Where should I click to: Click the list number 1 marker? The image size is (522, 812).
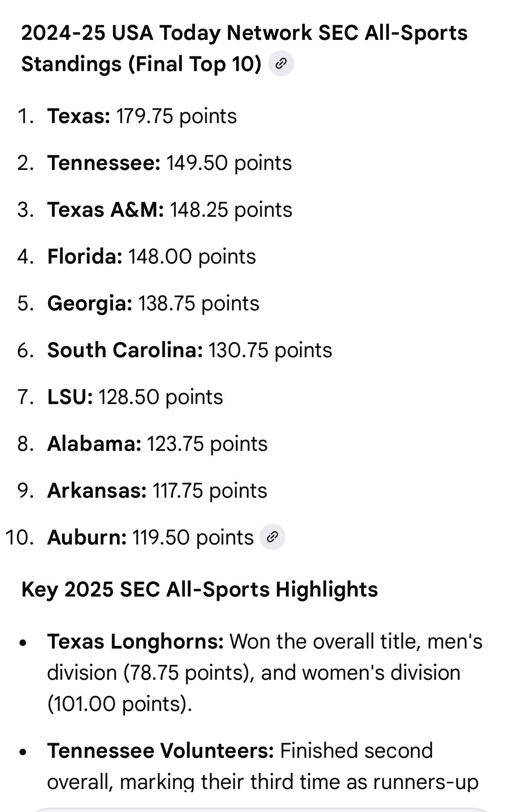(x=25, y=116)
